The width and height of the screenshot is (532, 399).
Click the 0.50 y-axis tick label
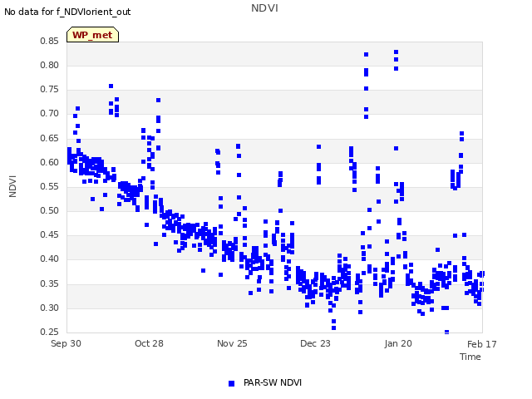49,210
